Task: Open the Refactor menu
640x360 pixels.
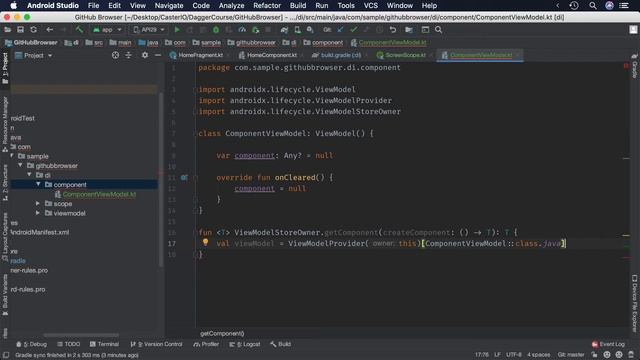Action: [267, 6]
